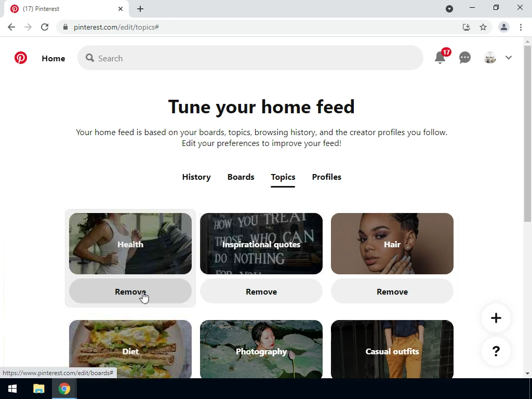Remove the Inspirational quotes topic

(261, 291)
